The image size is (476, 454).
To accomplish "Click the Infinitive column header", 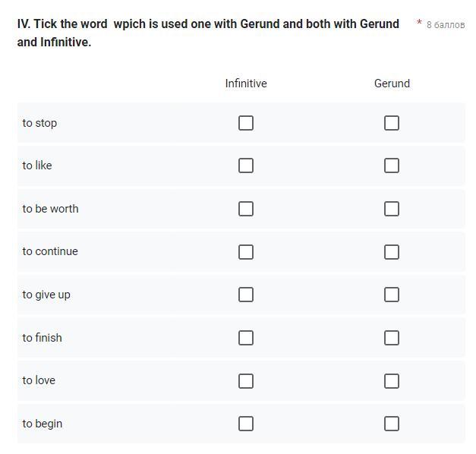I will click(x=246, y=84).
